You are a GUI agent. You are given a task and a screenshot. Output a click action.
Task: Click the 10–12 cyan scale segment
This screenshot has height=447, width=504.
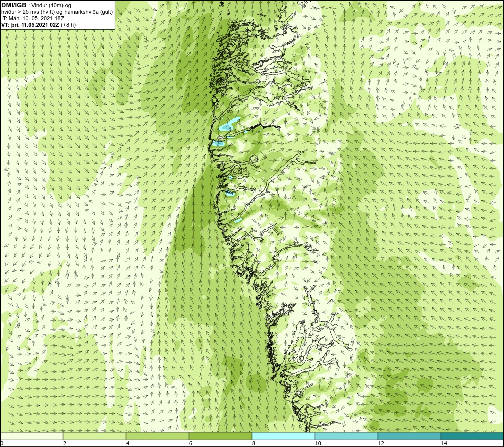[x=347, y=436]
